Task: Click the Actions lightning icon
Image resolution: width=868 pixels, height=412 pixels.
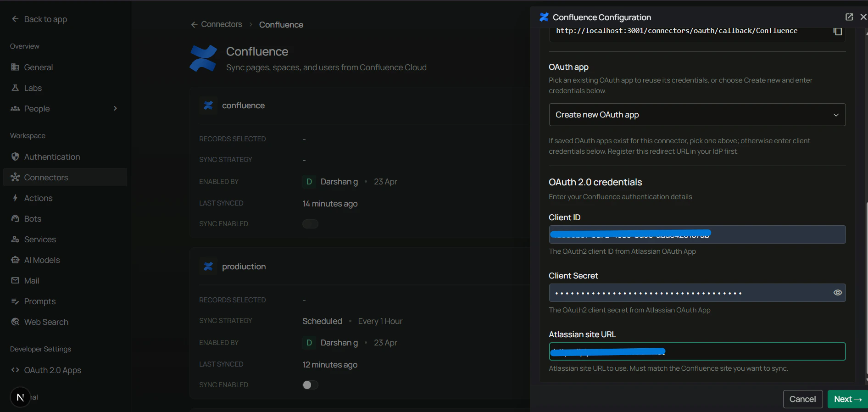Action: coord(15,198)
